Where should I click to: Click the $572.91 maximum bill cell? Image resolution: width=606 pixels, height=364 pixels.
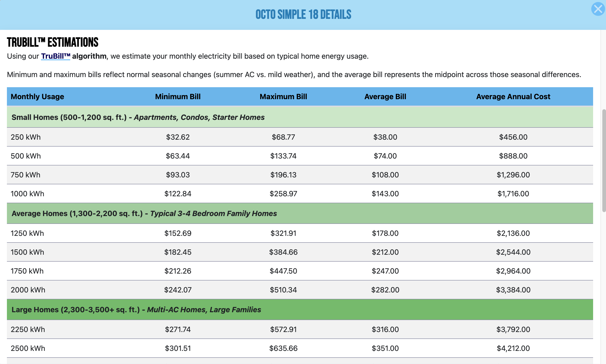pyautogui.click(x=283, y=329)
